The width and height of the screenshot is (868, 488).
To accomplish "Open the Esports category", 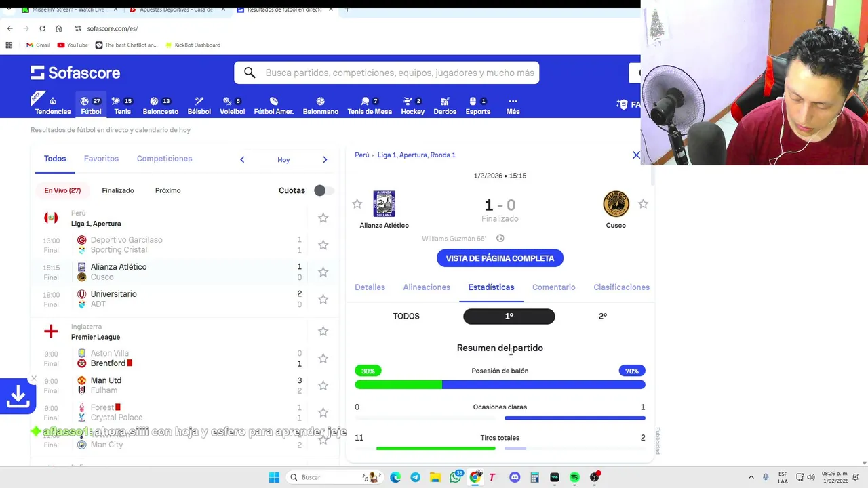I will (477, 105).
